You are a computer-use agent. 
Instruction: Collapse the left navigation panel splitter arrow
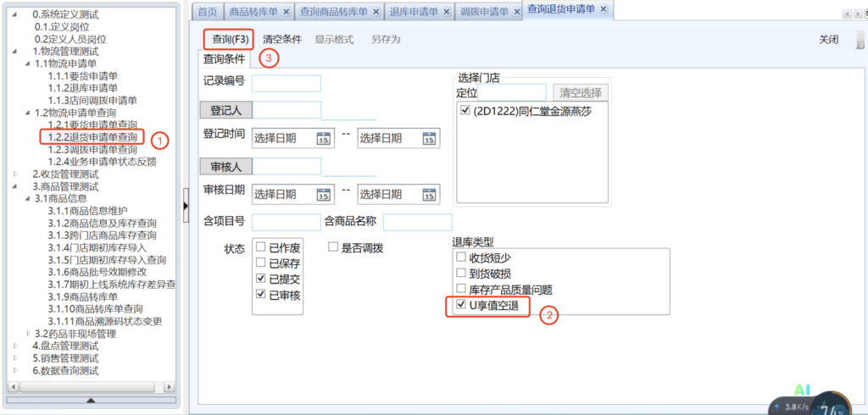point(186,204)
